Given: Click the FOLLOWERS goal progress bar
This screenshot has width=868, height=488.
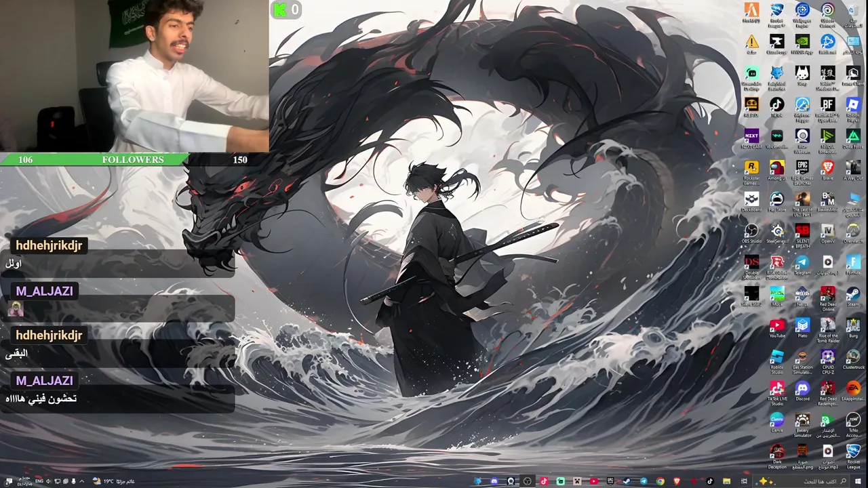Looking at the screenshot, I should (x=134, y=159).
